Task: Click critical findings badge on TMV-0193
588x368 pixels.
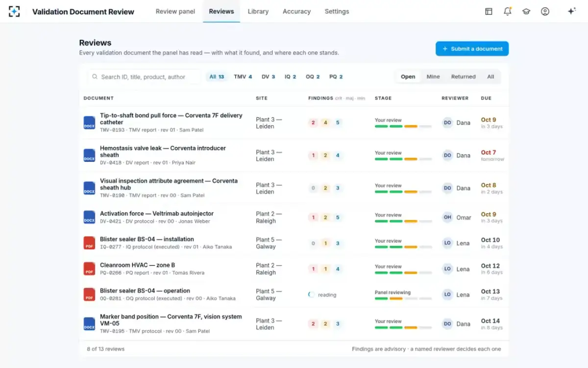Action: pos(313,123)
